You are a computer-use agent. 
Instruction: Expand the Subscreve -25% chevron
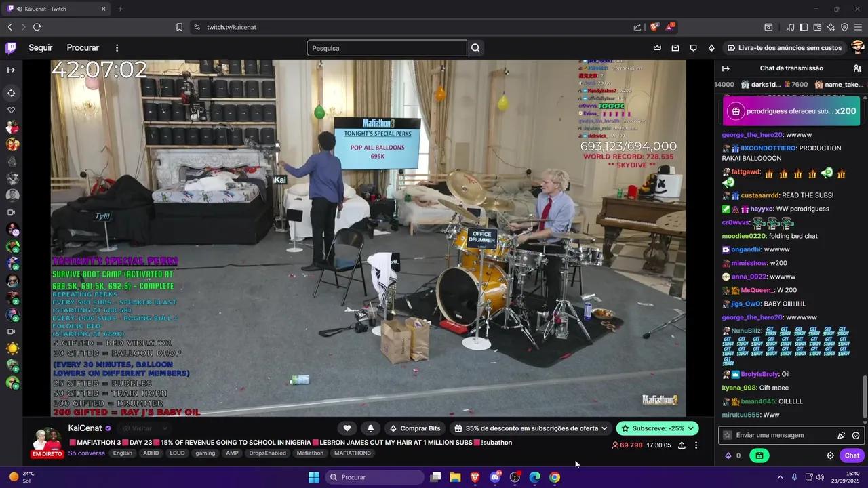691,428
